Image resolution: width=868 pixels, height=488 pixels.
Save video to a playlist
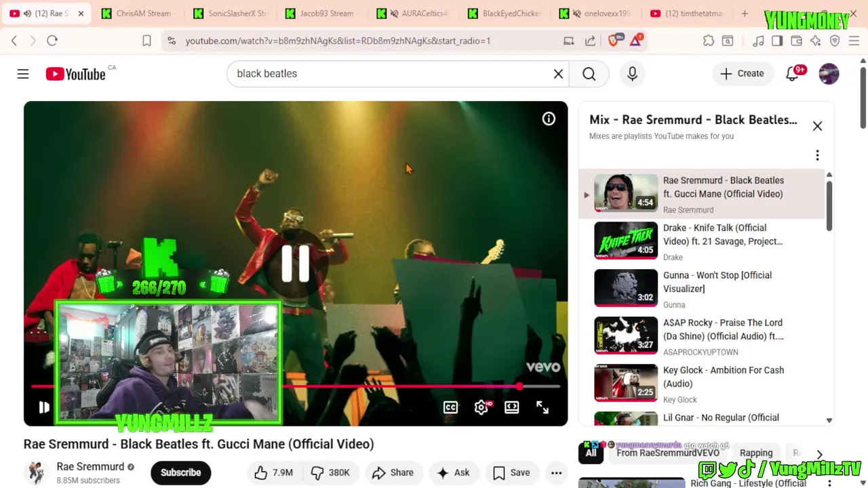[x=511, y=472]
